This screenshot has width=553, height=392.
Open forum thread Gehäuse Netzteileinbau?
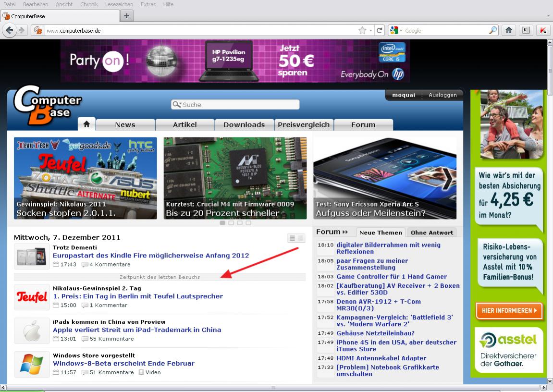[375, 333]
